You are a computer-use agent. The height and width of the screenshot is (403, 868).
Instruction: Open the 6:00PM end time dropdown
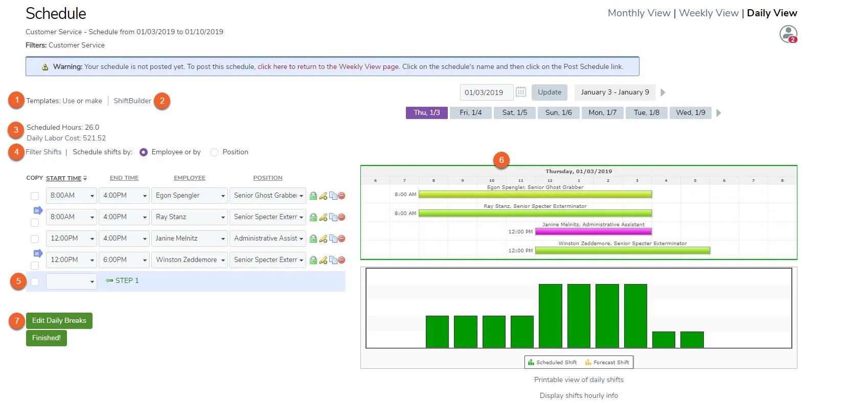pos(124,260)
